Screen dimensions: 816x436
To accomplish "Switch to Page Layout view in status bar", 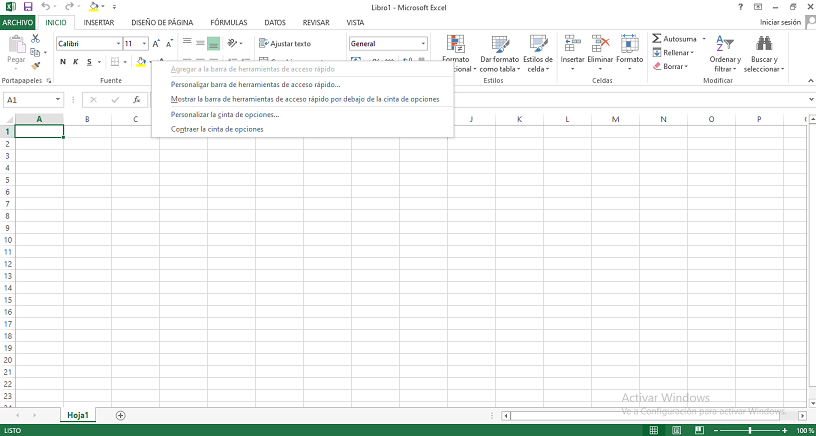I will click(677, 430).
